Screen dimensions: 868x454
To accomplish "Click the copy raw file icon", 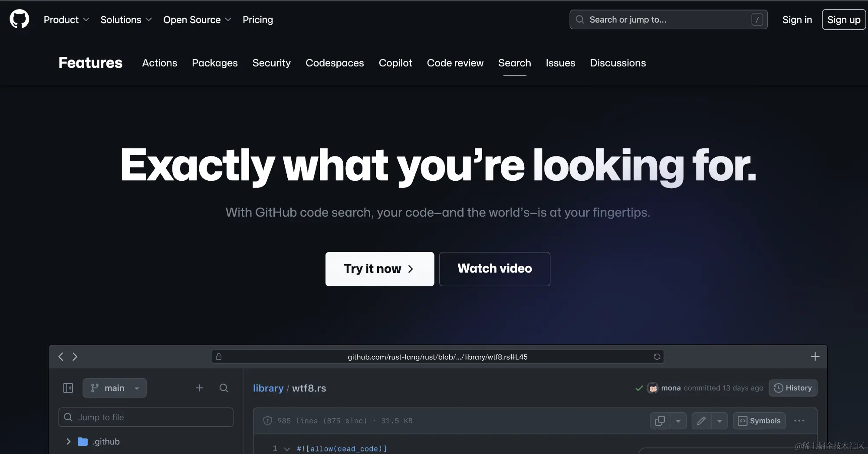I will point(660,421).
